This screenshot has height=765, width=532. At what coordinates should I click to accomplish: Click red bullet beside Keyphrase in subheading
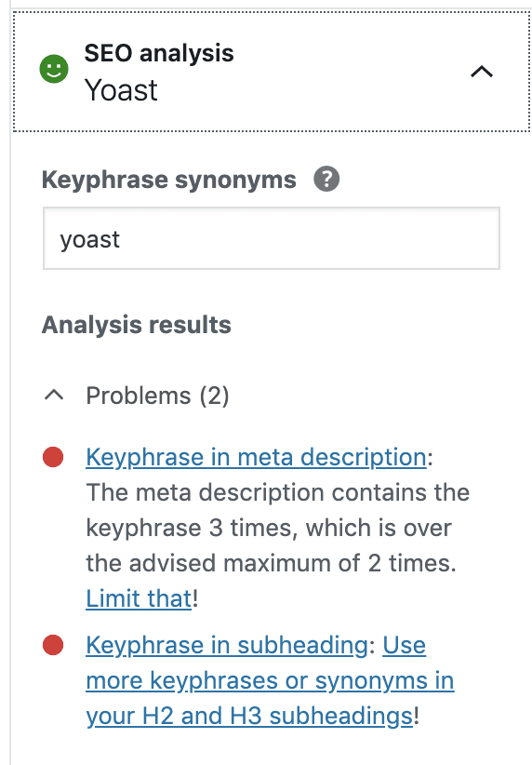coord(53,645)
